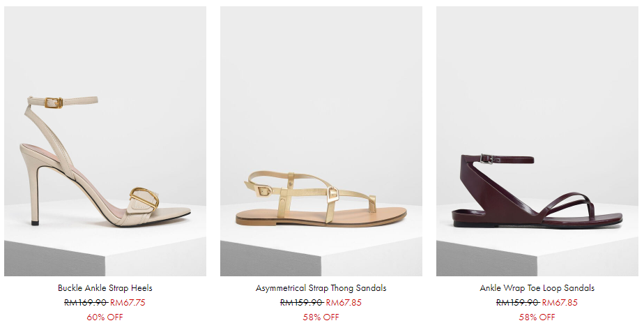Click 58% OFF under Ankle Wrap Toe Loop Sandals

point(537,317)
